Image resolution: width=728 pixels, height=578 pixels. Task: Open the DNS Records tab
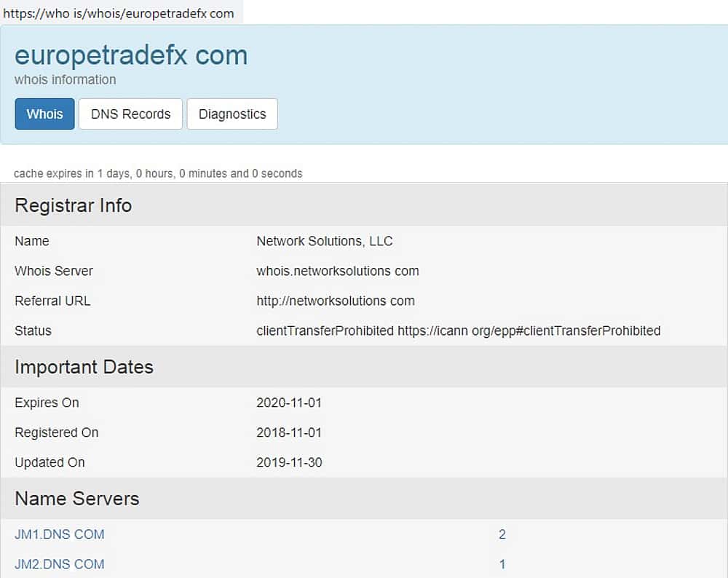point(130,114)
